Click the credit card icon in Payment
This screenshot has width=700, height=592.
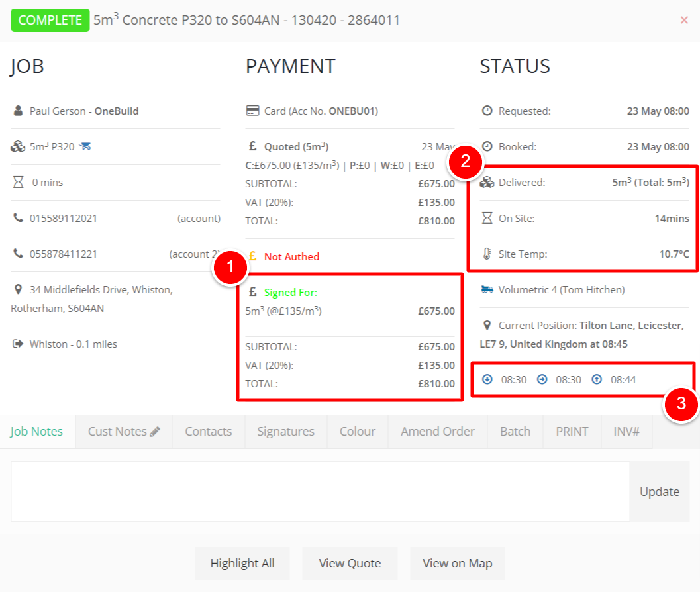tap(252, 111)
